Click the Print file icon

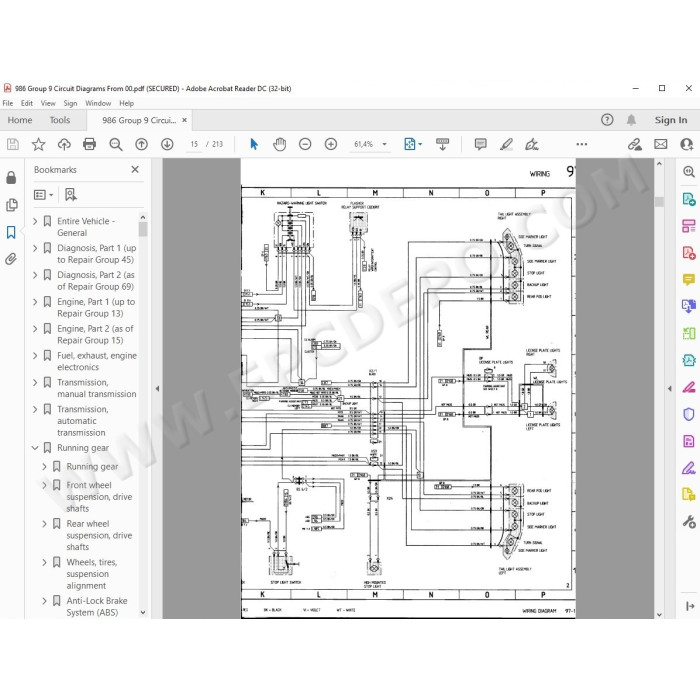[x=89, y=144]
